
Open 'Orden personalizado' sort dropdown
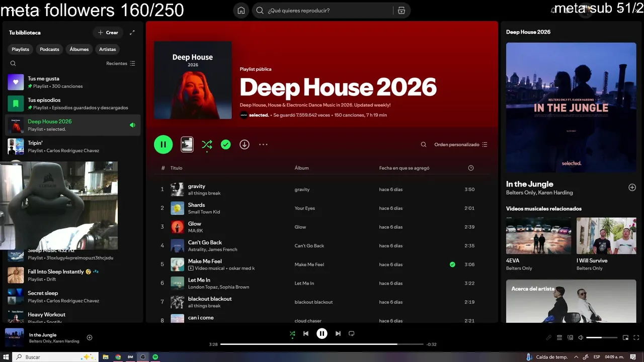[461, 144]
